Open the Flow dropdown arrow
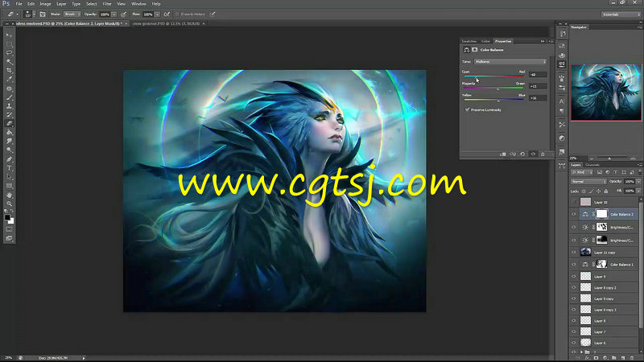 [x=157, y=14]
